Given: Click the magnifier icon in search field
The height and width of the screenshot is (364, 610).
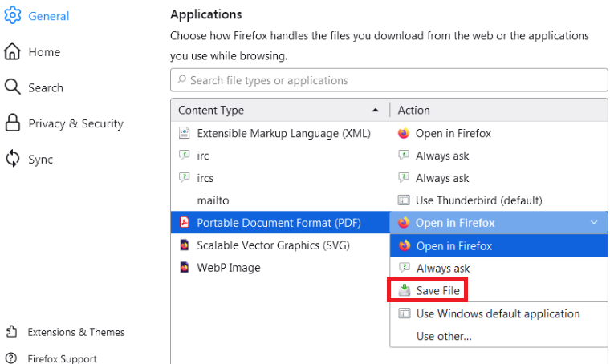Looking at the screenshot, I should pyautogui.click(x=181, y=79).
